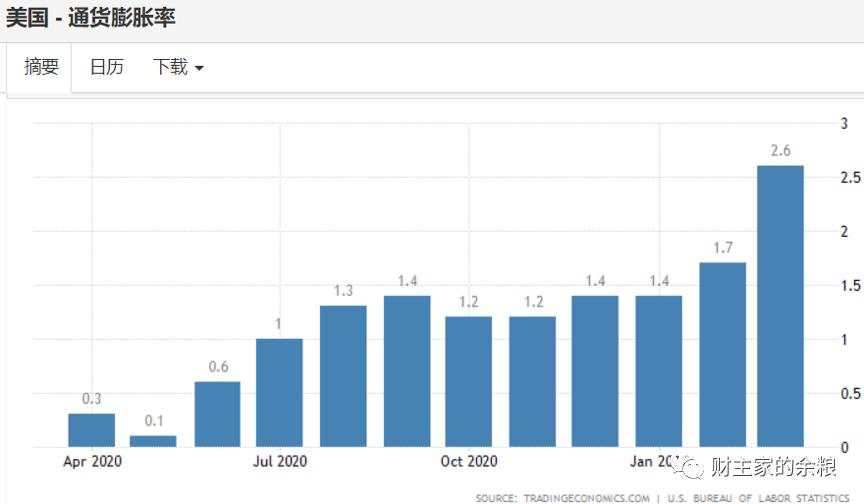This screenshot has width=864, height=504.
Task: Select the 0.1 bar in the chart
Action: [x=153, y=441]
